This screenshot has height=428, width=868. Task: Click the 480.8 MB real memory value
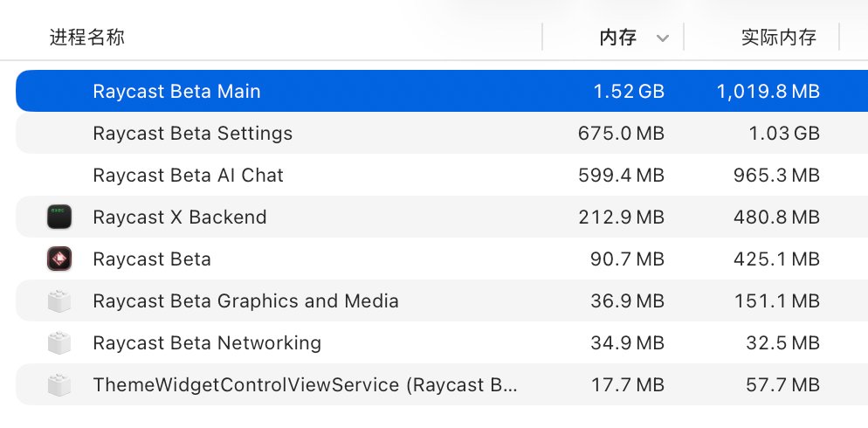(776, 217)
